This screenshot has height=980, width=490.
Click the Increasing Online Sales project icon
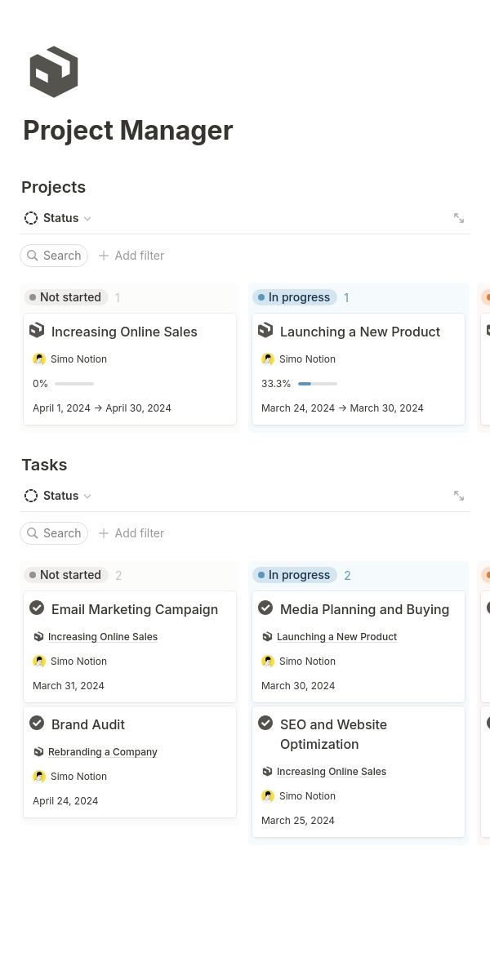tap(37, 331)
